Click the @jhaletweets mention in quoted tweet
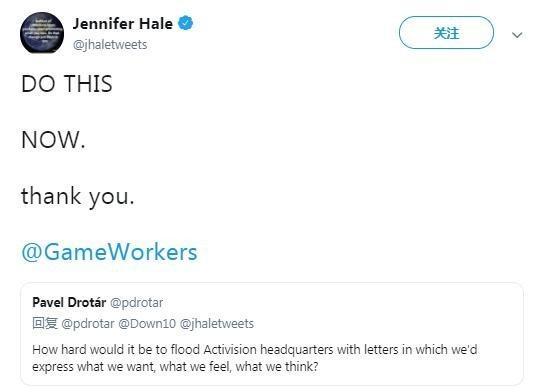This screenshot has width=544, height=392. coord(217,324)
